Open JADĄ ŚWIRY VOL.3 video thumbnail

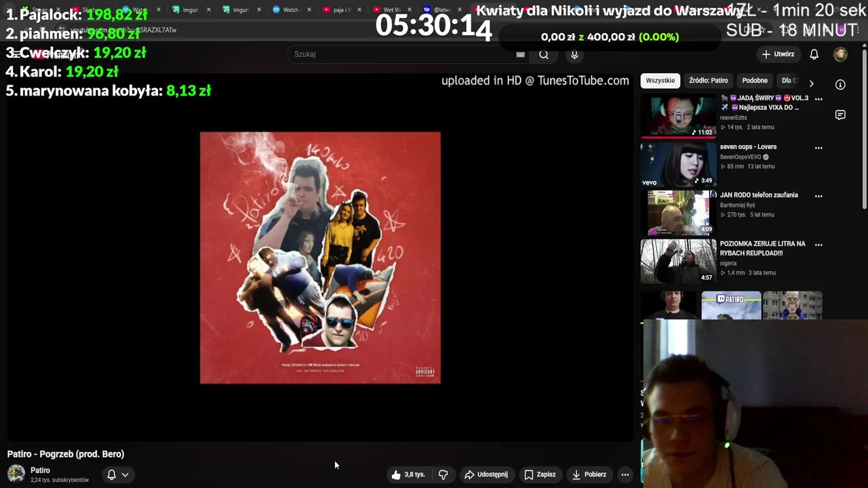[x=678, y=117]
